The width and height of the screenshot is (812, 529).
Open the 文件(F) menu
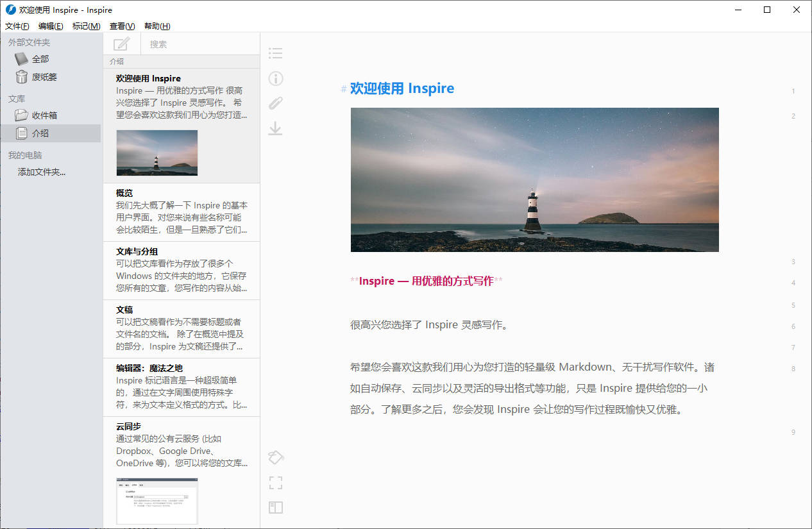(x=17, y=26)
